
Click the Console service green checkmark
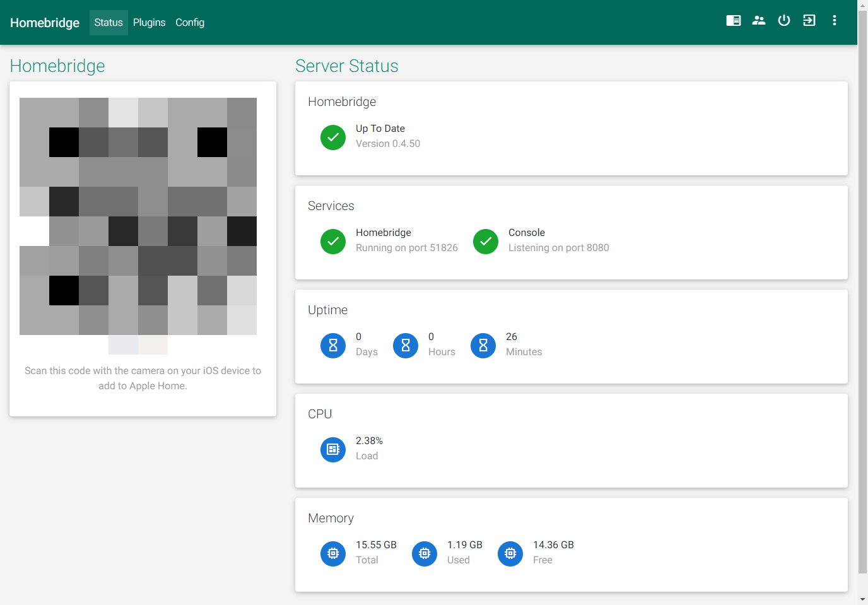486,242
